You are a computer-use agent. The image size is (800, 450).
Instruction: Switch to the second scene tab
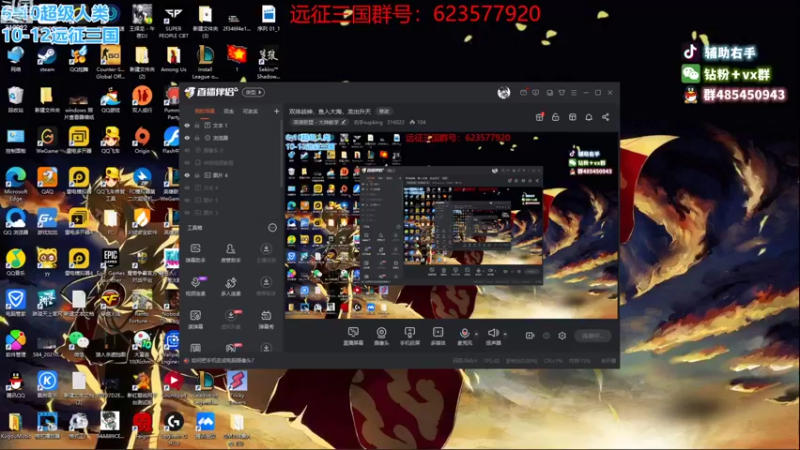(x=229, y=111)
